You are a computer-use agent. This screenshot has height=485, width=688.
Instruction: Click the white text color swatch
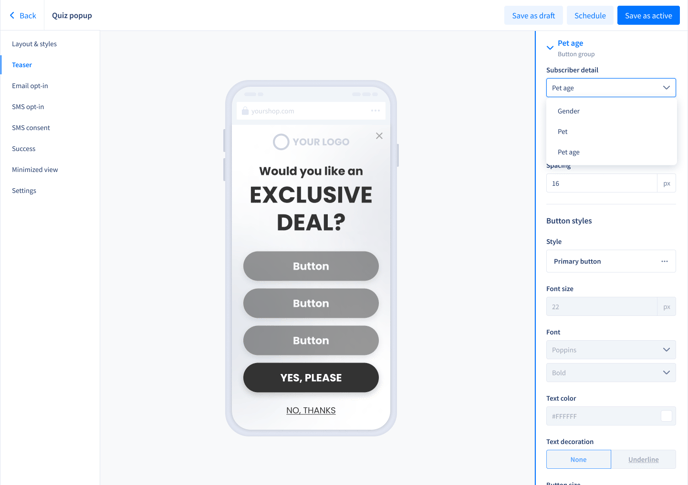[666, 416]
